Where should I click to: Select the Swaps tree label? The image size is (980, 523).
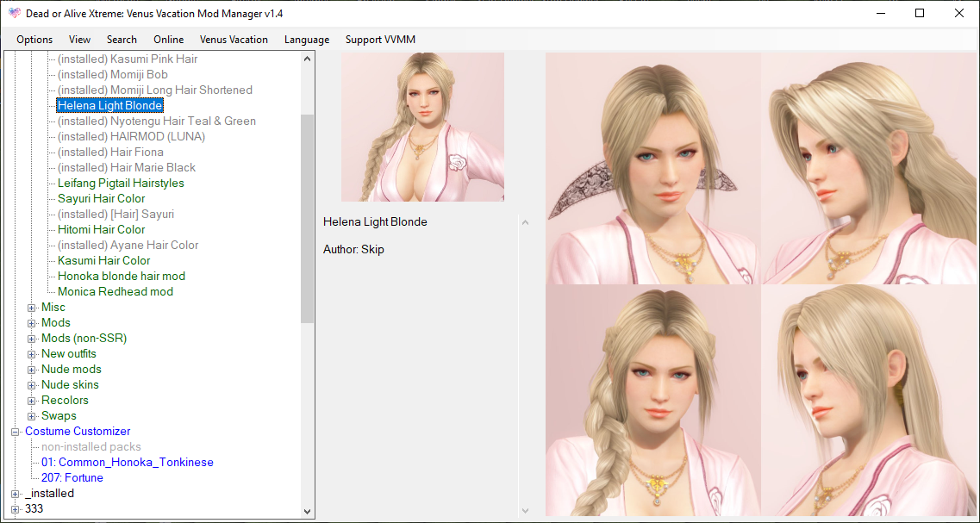tap(59, 416)
